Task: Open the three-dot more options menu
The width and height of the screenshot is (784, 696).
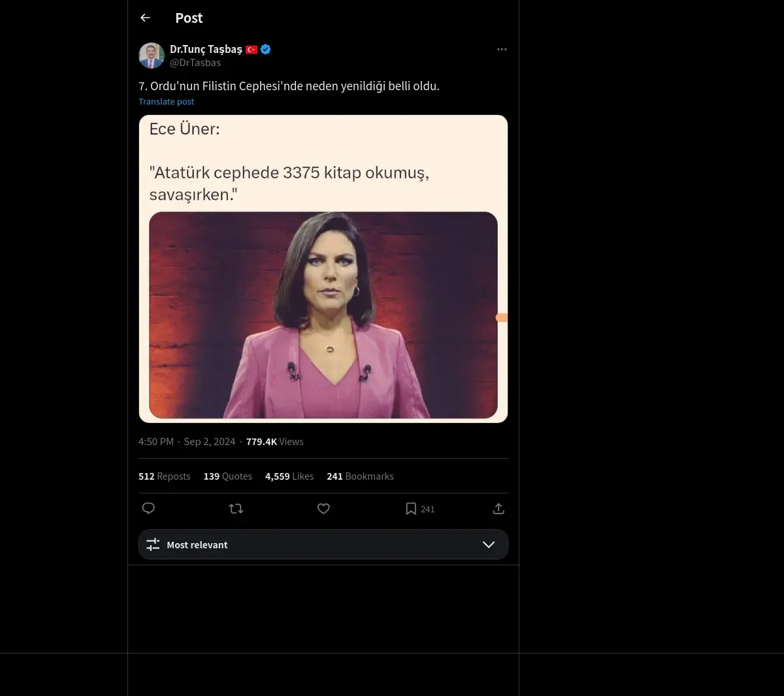Action: pos(502,50)
